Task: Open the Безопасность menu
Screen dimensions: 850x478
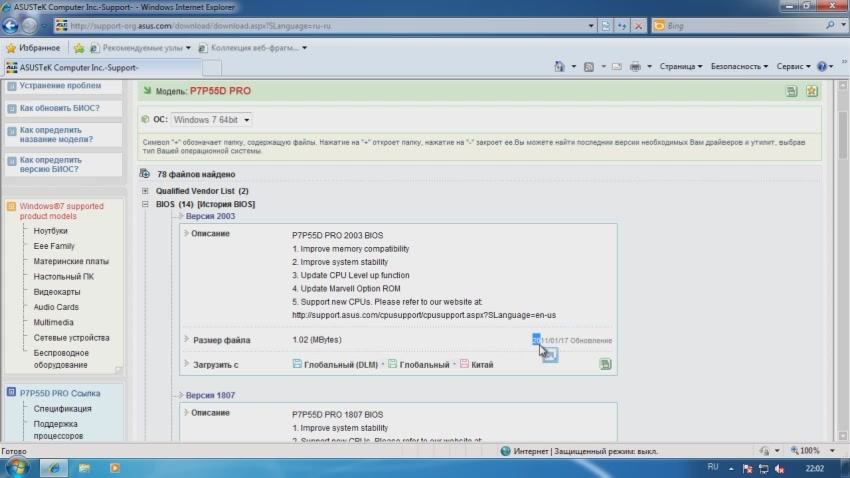Action: tap(739, 66)
